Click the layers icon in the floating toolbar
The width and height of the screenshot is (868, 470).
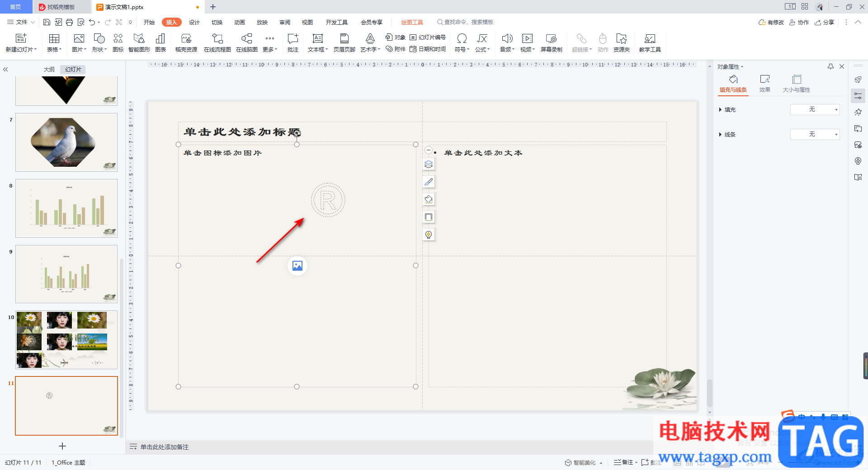pyautogui.click(x=429, y=164)
